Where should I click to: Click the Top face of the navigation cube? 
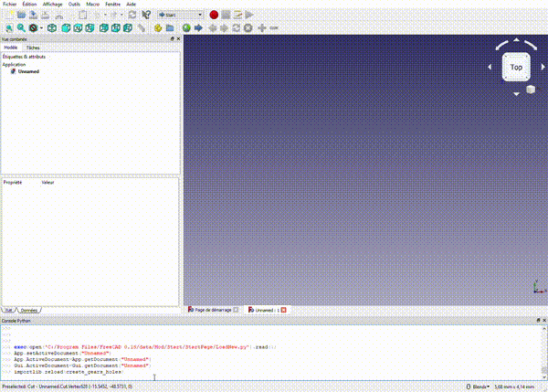tap(516, 67)
